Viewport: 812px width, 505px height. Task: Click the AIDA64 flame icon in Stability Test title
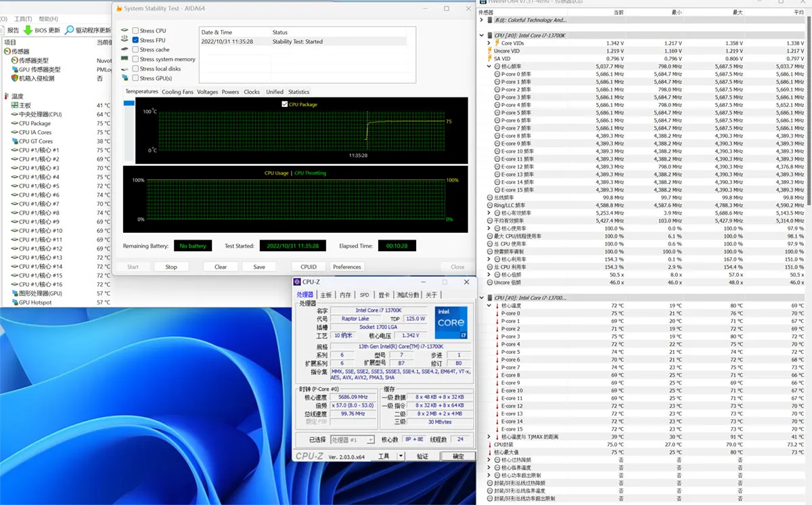[x=120, y=9]
